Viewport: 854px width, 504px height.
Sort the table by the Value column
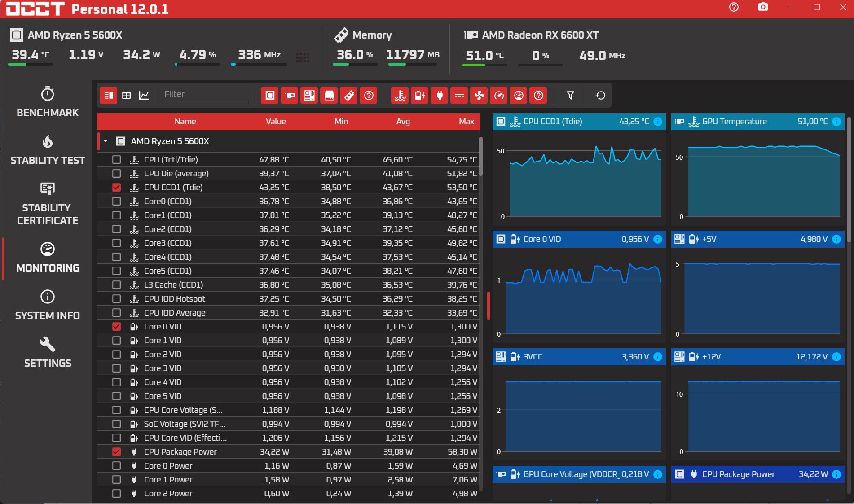point(276,122)
